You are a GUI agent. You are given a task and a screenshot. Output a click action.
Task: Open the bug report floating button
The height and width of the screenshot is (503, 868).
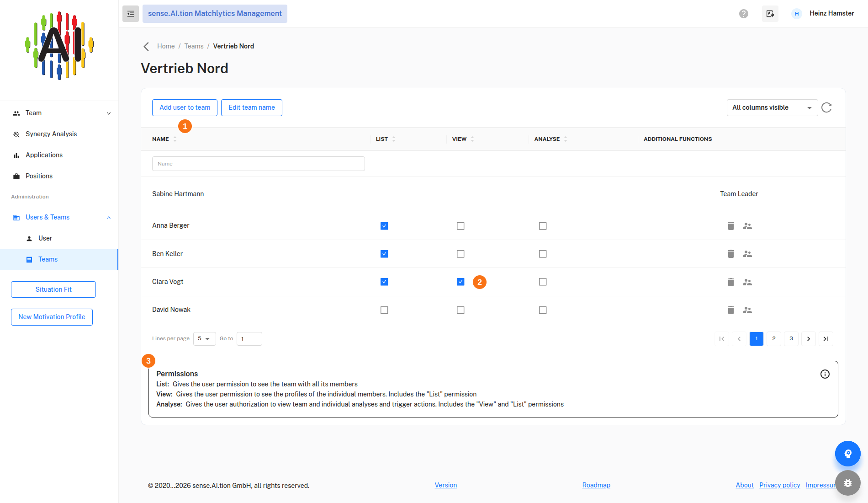(848, 483)
